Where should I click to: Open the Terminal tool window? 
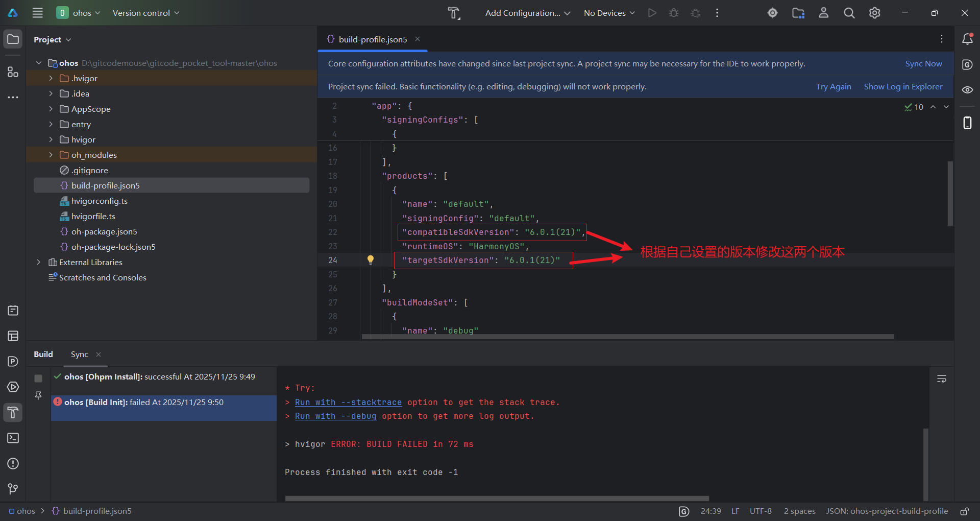coord(13,438)
